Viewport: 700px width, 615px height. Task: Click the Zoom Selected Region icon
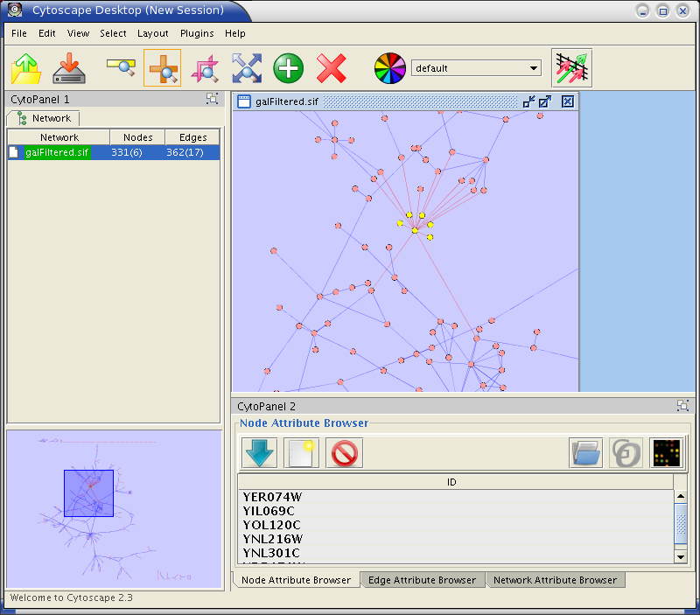206,68
